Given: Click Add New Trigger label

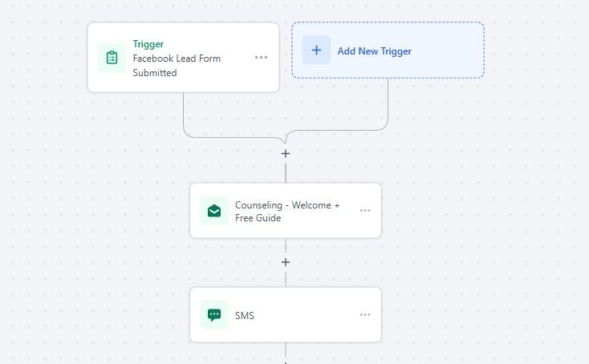Looking at the screenshot, I should [375, 51].
